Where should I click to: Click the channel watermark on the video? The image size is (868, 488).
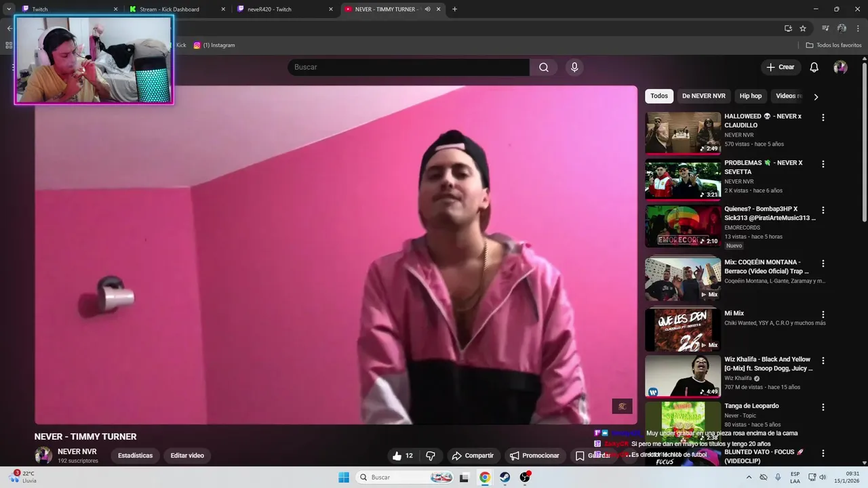pos(622,406)
